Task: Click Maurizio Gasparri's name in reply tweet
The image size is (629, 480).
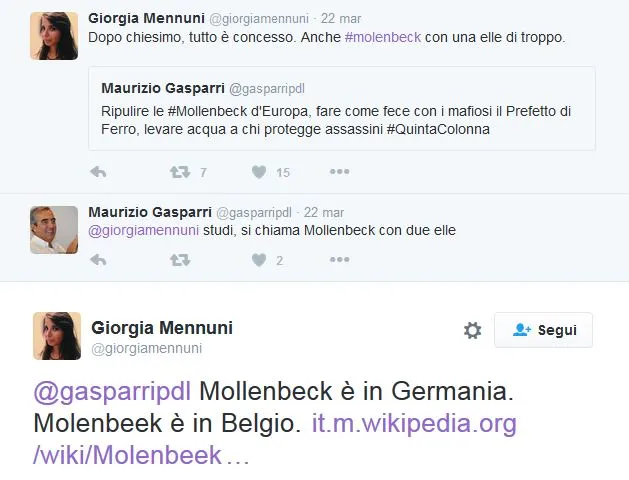Action: [x=150, y=212]
